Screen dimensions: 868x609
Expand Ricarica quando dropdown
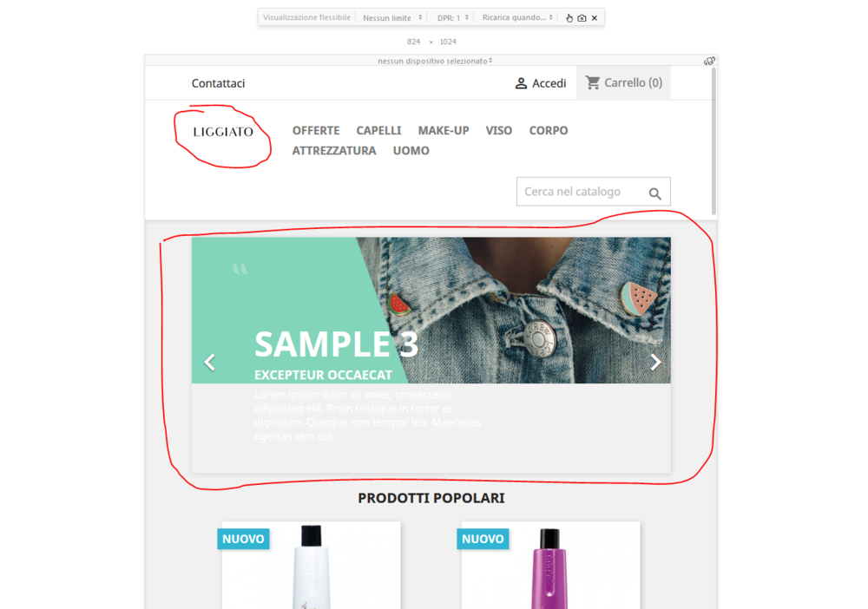point(517,17)
